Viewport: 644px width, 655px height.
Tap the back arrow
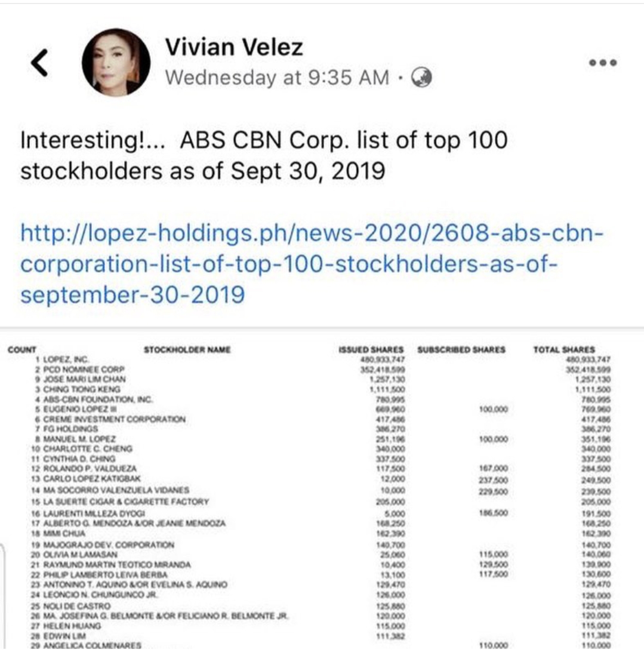point(39,63)
